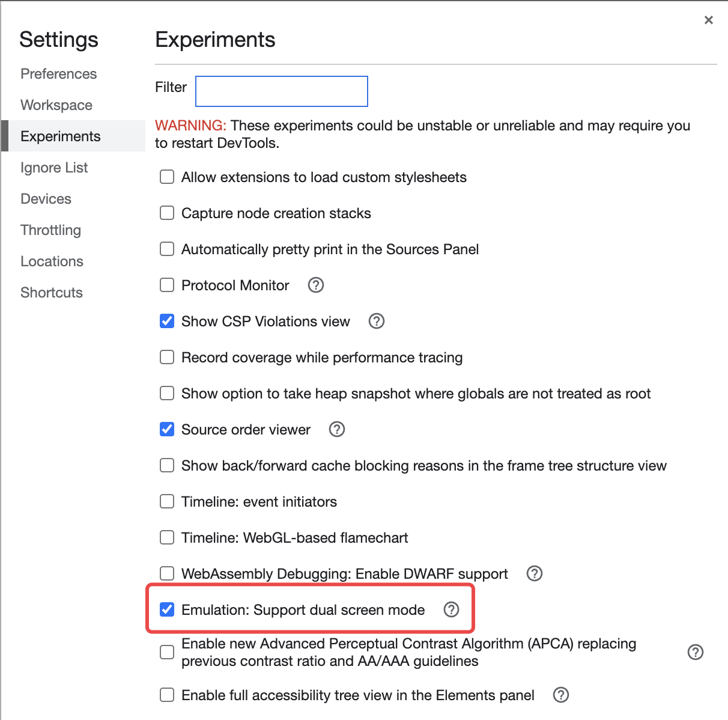The height and width of the screenshot is (720, 728).
Task: Open help icon beside Show CSP Violations view
Action: [x=377, y=321]
